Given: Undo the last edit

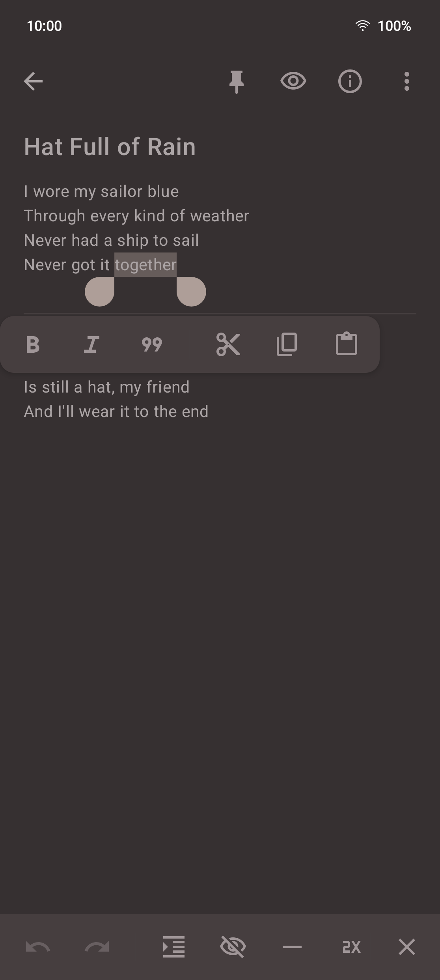Looking at the screenshot, I should point(38,947).
